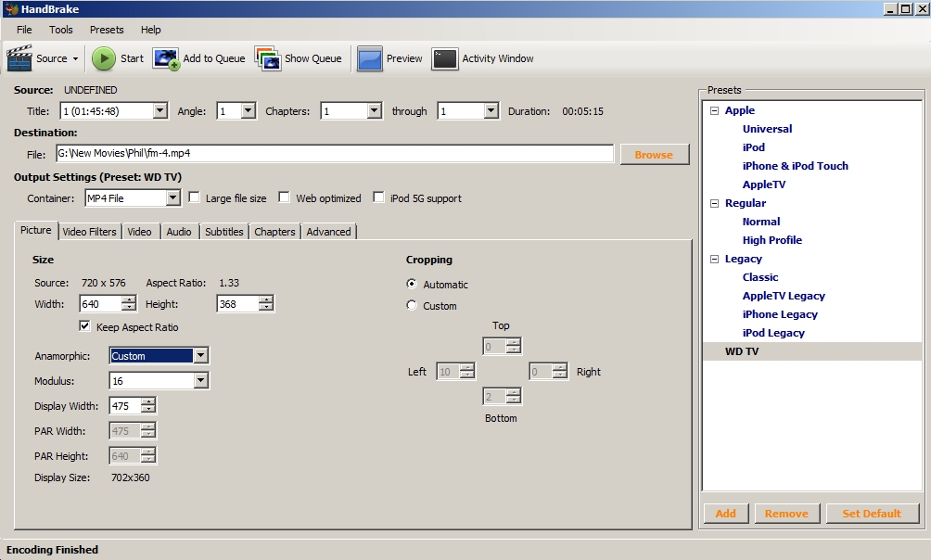The height and width of the screenshot is (560, 931).
Task: Collapse the Apple presets group
Action: (x=715, y=110)
